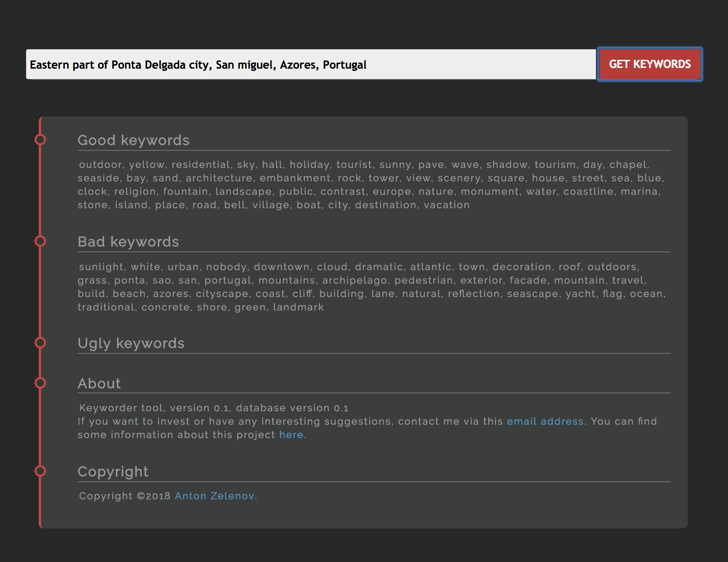Click the Keyworder tool version text line
The image size is (728, 562).
(x=214, y=408)
